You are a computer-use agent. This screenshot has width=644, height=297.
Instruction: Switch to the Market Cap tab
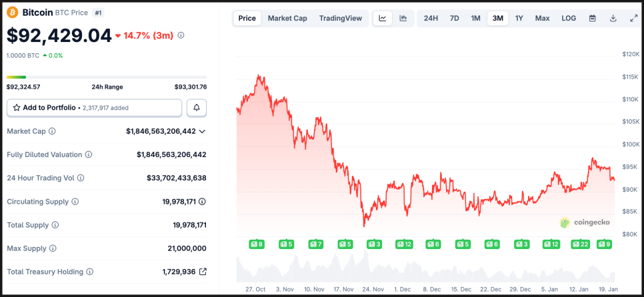(x=287, y=18)
